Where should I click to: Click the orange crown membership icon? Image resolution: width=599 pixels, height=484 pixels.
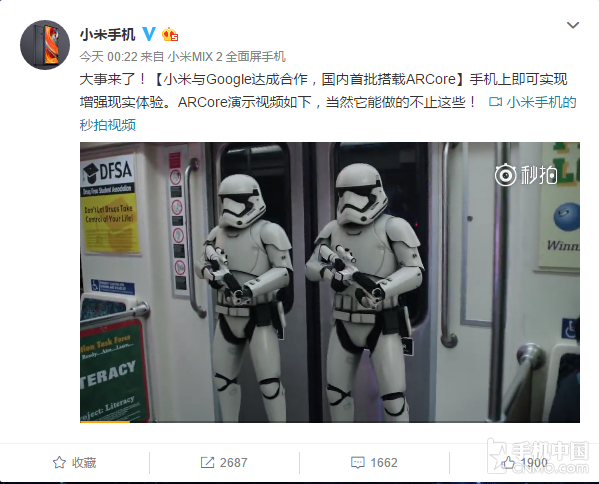point(170,35)
